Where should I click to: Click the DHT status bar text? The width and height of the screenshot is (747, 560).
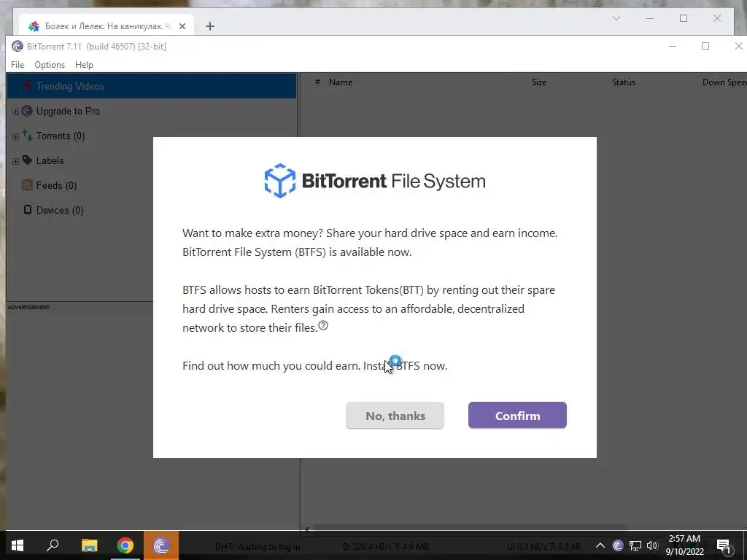point(258,547)
